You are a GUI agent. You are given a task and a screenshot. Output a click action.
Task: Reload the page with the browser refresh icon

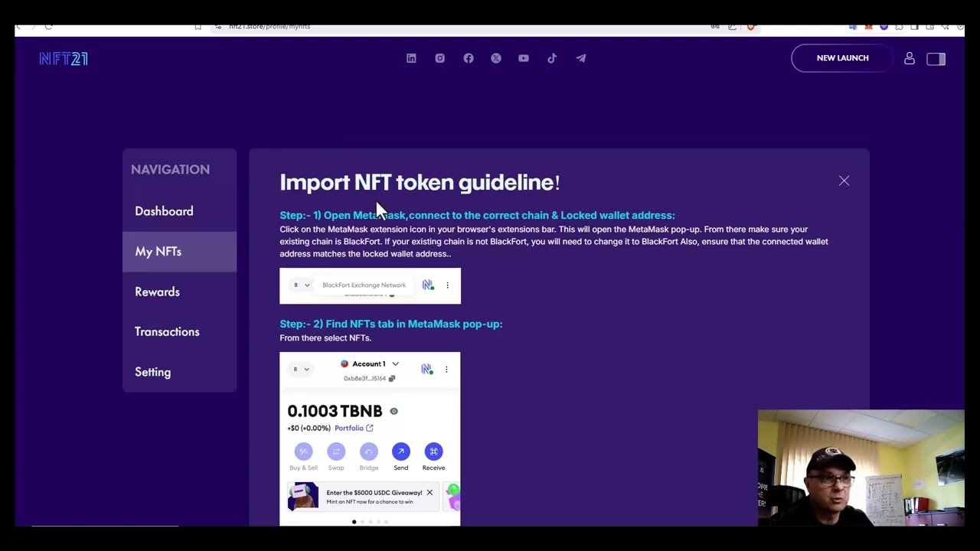pos(48,27)
